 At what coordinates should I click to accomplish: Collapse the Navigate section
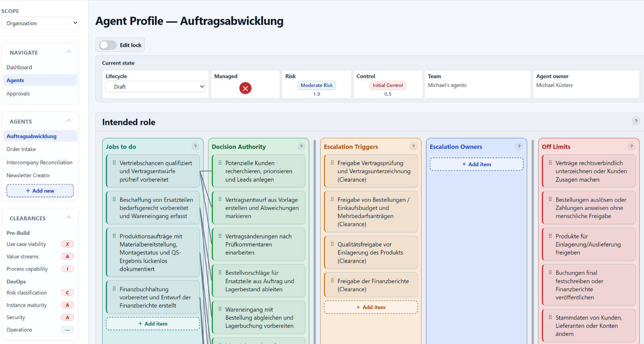tap(69, 52)
